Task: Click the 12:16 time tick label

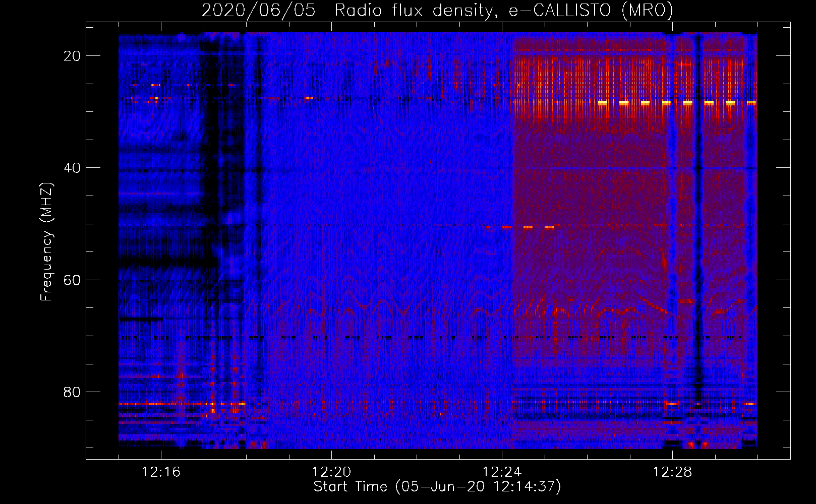Action: click(161, 472)
